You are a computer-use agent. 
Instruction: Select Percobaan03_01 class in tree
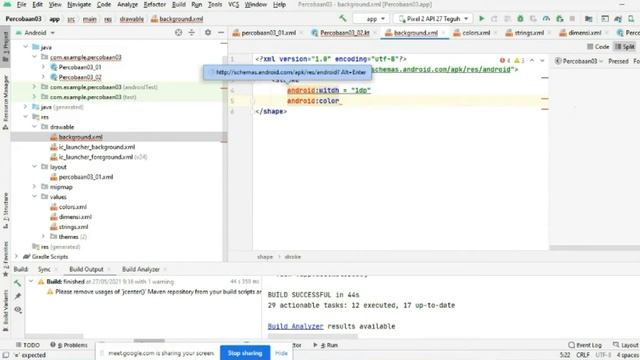tap(80, 67)
